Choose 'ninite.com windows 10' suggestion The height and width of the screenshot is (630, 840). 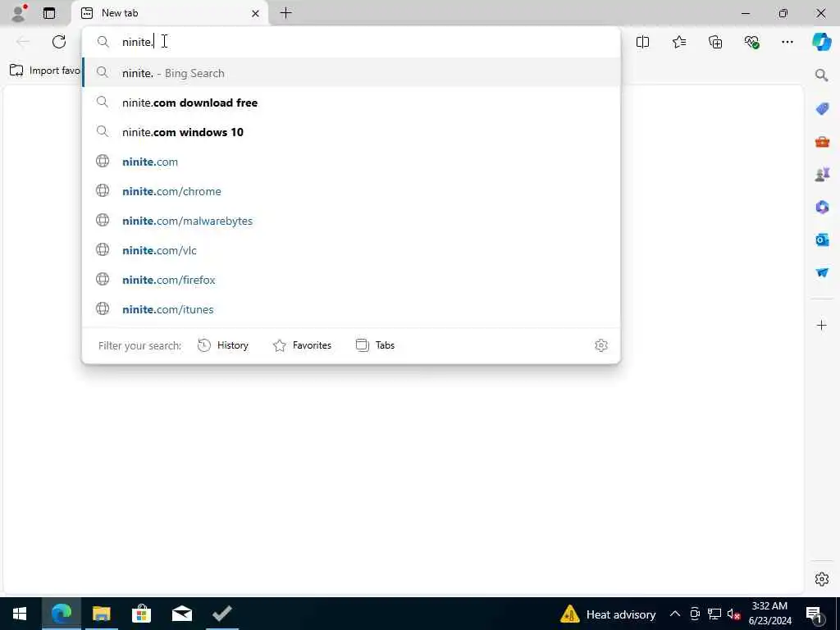tap(351, 132)
